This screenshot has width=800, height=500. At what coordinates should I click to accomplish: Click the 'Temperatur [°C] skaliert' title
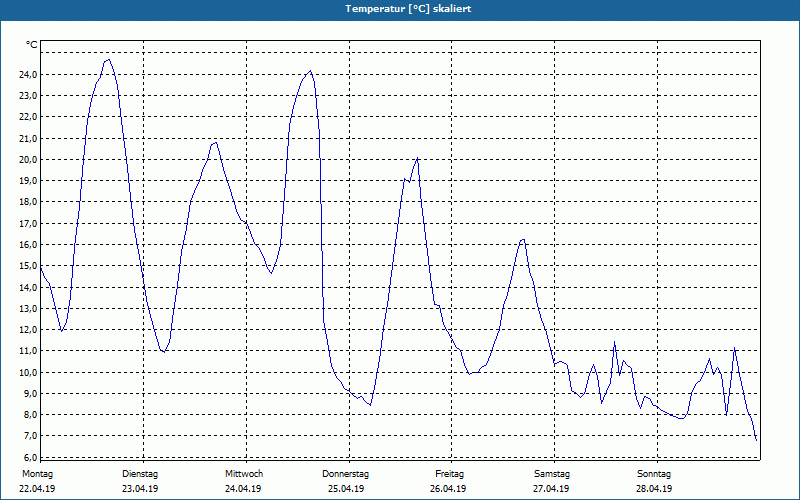408,9
